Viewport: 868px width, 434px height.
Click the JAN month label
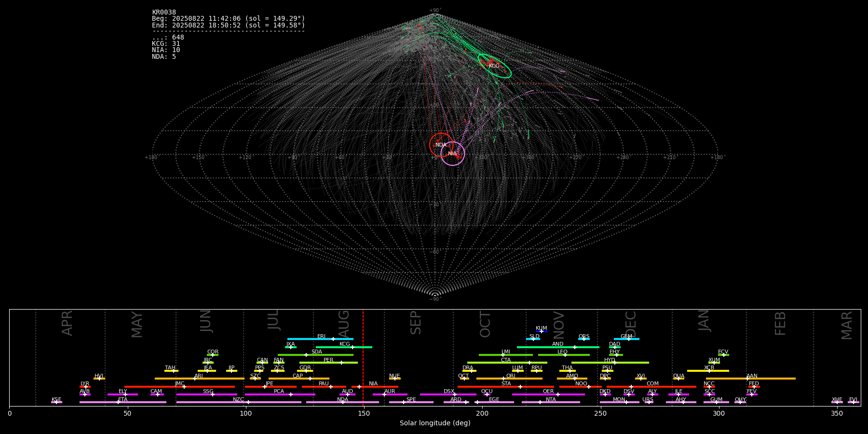pyautogui.click(x=704, y=321)
